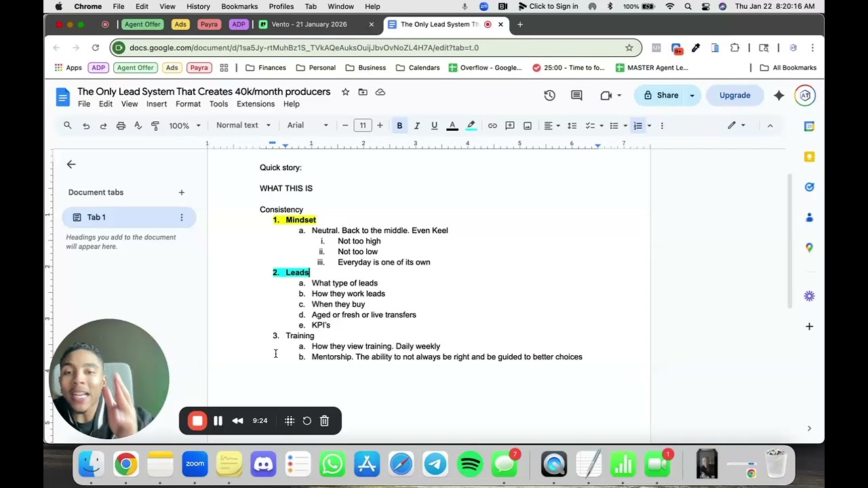Open the File menu in Docs
The image size is (868, 488).
(x=84, y=104)
